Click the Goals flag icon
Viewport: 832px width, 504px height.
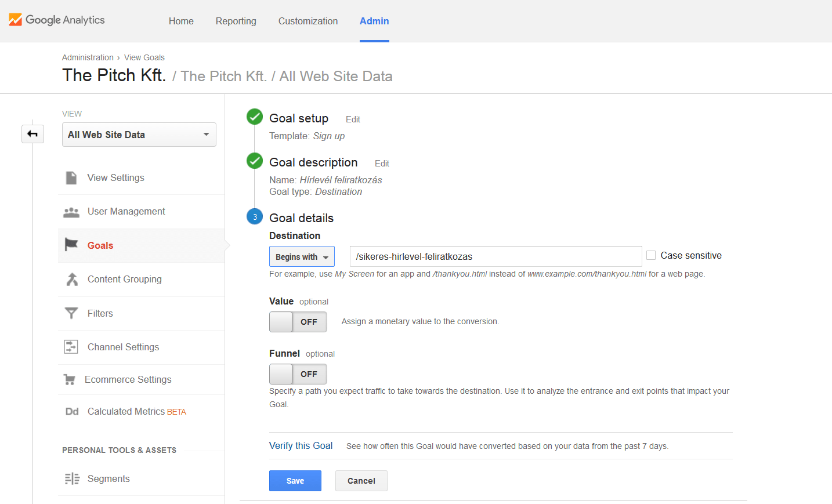(71, 245)
